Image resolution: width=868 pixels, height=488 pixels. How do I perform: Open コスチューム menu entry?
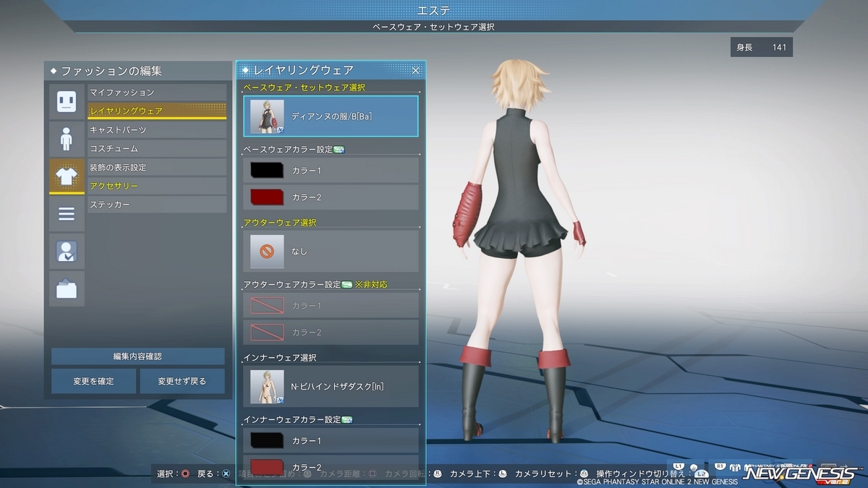pos(157,149)
